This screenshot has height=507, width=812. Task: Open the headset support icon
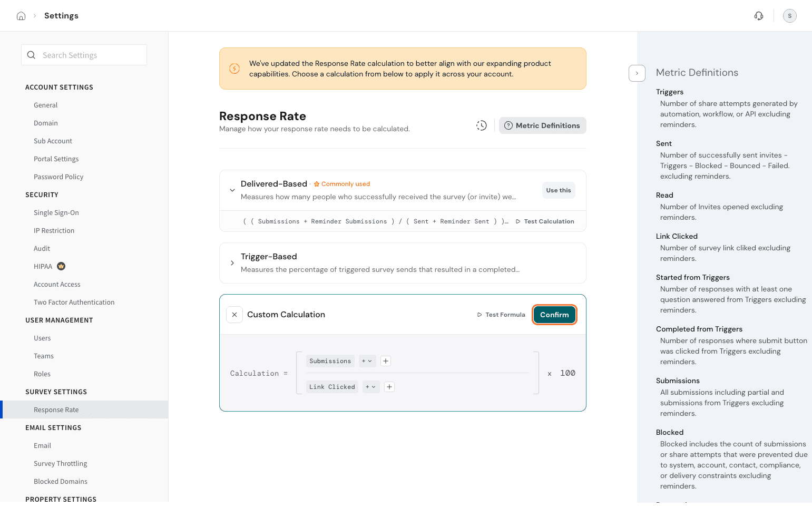tap(759, 16)
